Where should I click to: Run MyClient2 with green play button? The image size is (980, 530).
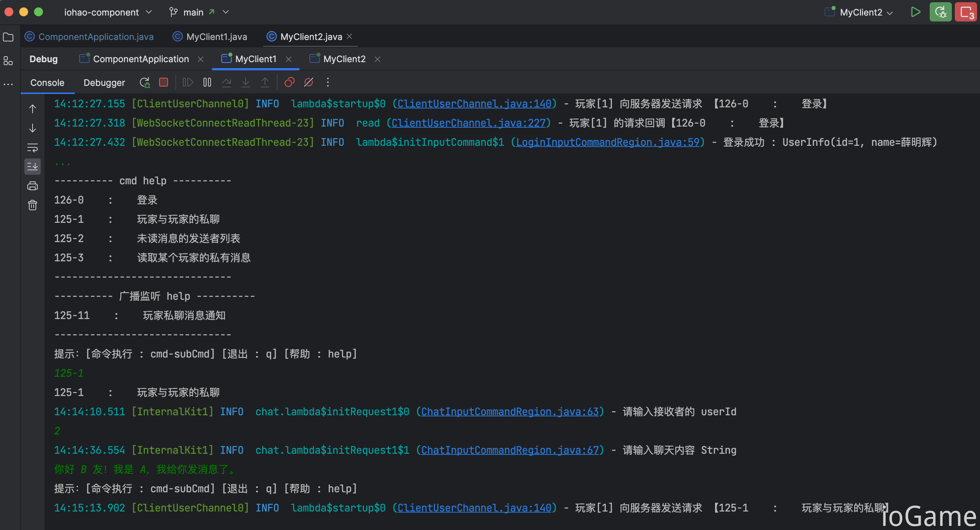click(x=916, y=12)
